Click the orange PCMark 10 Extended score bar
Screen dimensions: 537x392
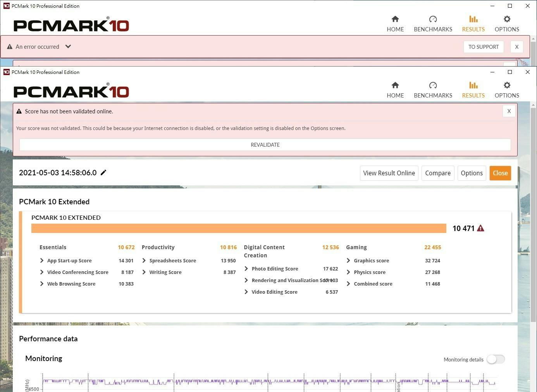click(239, 228)
